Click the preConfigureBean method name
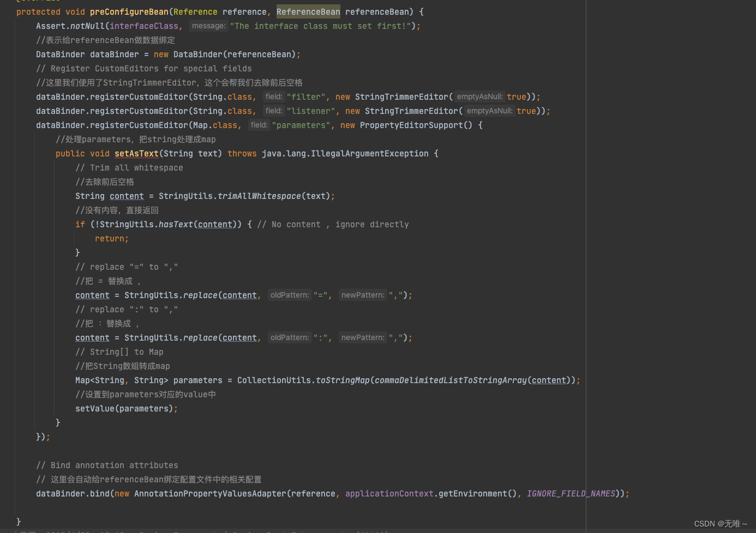 129,12
